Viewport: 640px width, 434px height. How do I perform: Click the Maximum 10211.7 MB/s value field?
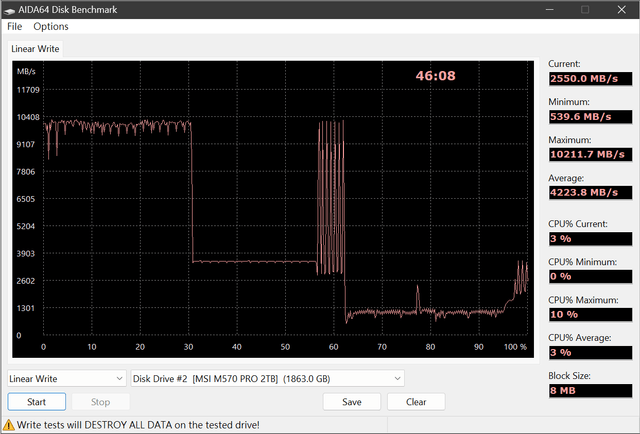(590, 154)
